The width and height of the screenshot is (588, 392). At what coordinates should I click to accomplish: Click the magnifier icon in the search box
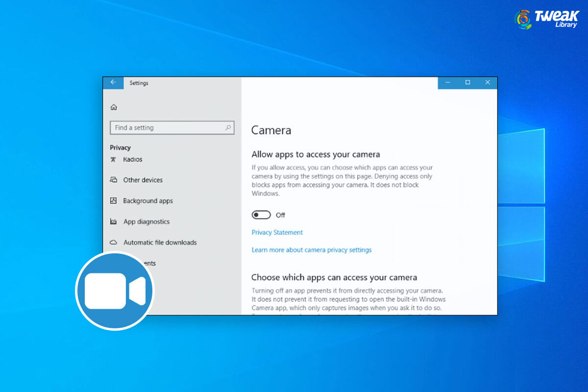pyautogui.click(x=229, y=127)
